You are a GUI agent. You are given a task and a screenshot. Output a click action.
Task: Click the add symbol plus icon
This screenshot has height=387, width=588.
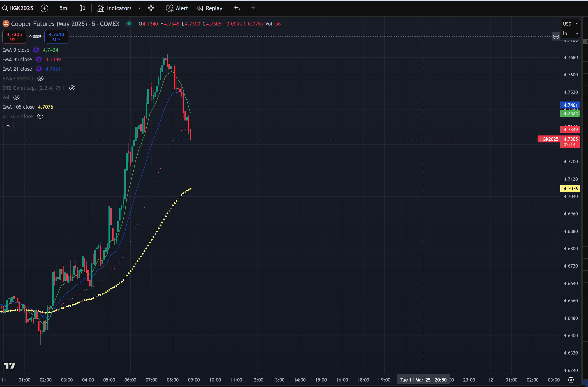[x=44, y=8]
